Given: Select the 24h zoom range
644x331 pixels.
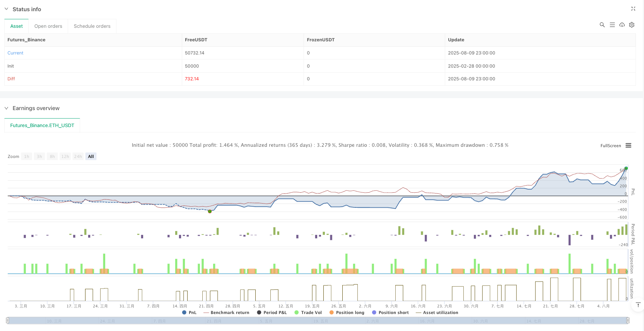Looking at the screenshot, I should click(x=78, y=156).
